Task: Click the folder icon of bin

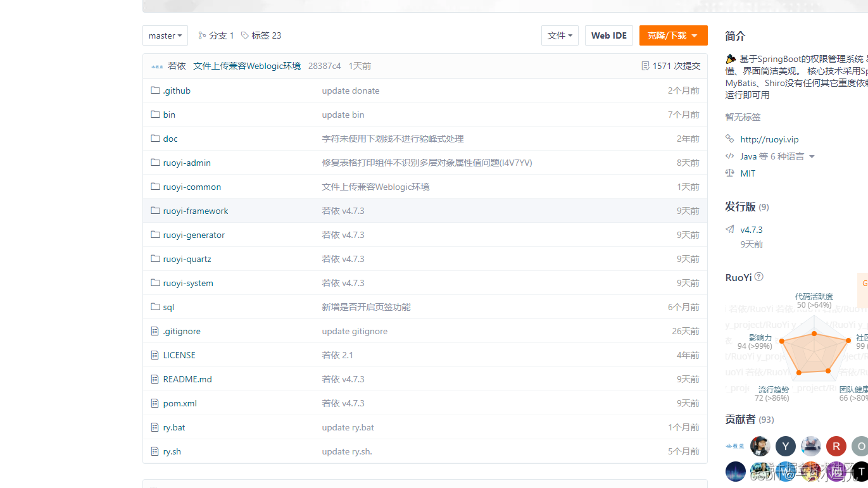Action: (x=155, y=115)
